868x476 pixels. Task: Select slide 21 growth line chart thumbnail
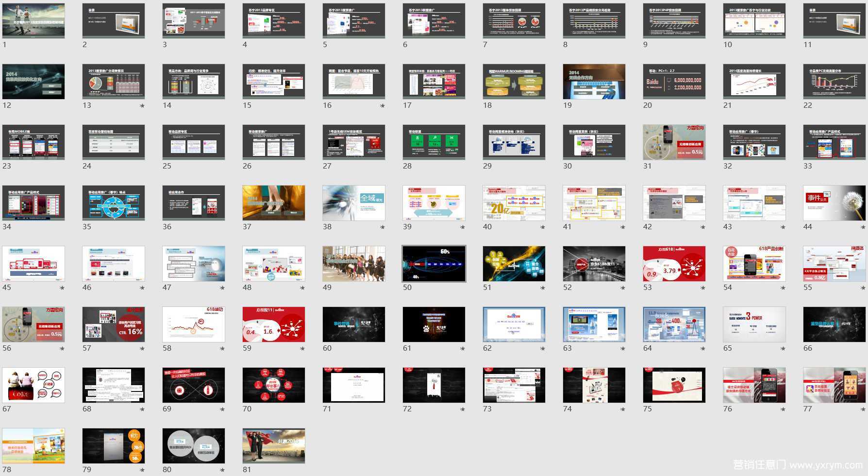pyautogui.click(x=754, y=82)
